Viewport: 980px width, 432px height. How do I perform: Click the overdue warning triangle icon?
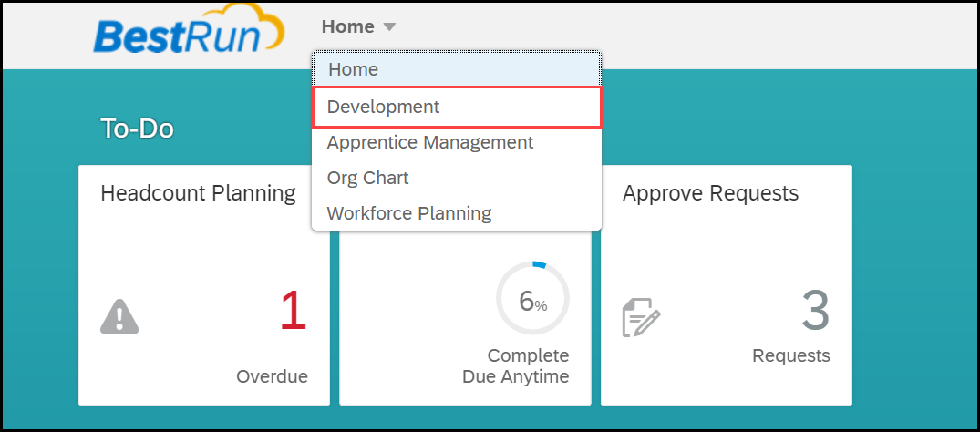[x=119, y=317]
